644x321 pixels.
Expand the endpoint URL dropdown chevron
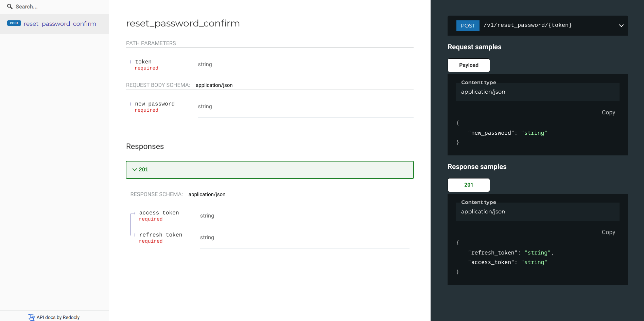(x=621, y=25)
